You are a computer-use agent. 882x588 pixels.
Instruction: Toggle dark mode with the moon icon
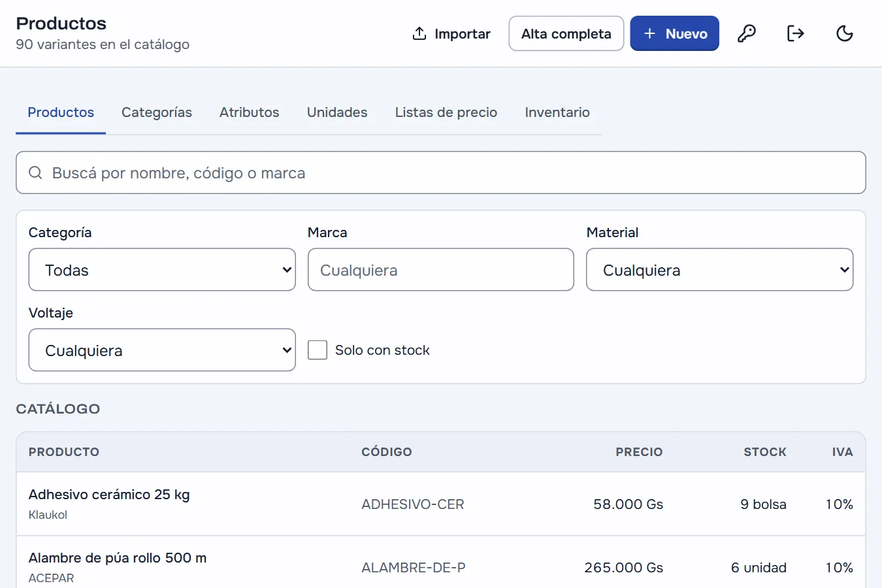845,33
